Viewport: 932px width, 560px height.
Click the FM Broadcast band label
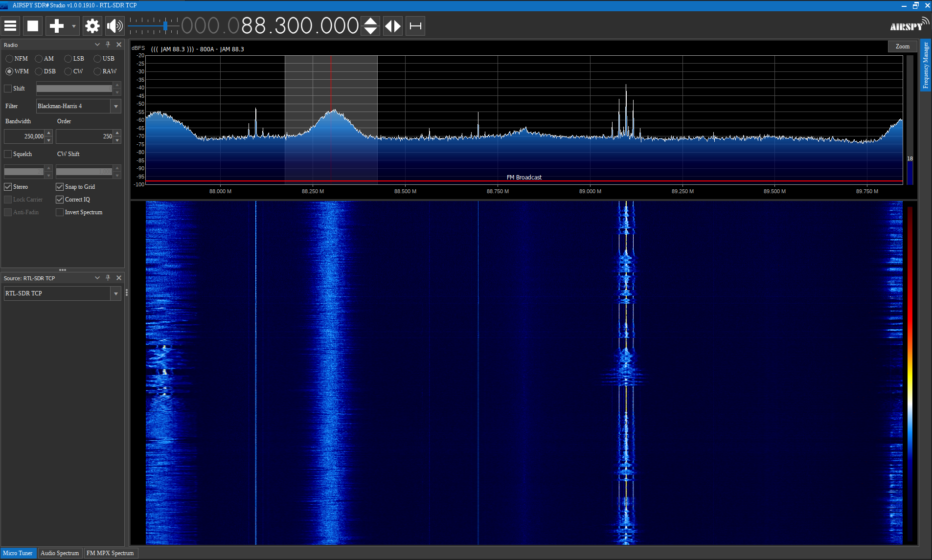524,178
